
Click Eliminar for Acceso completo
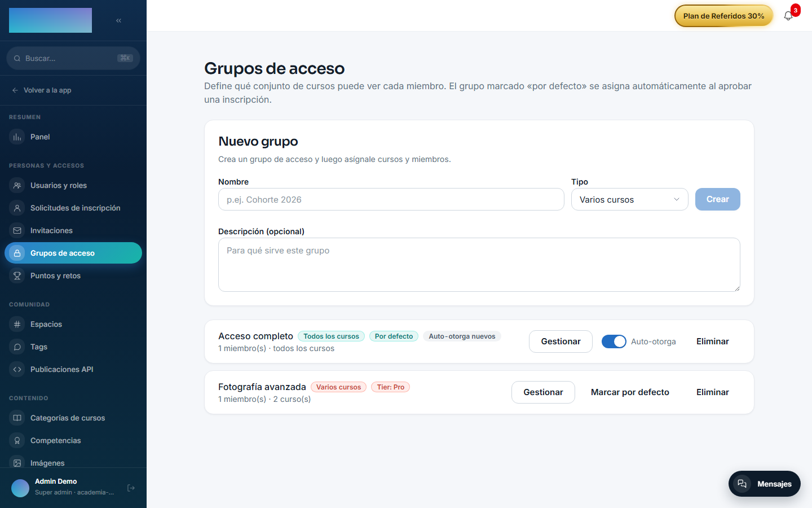pos(712,341)
